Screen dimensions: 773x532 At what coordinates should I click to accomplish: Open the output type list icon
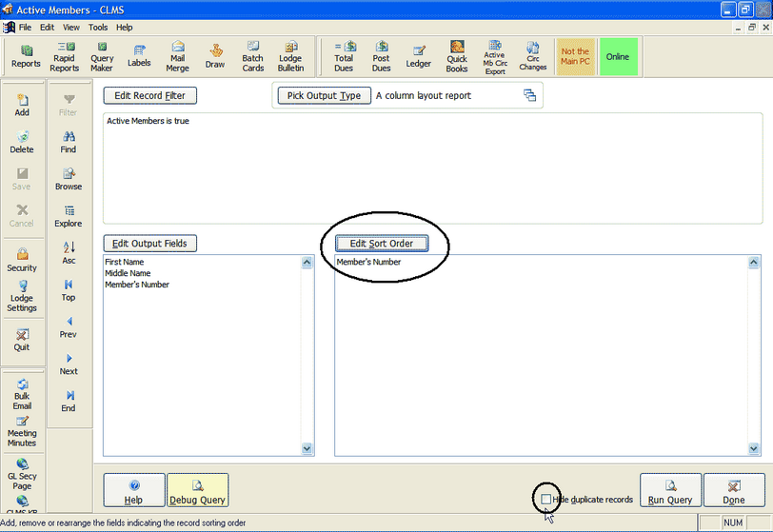pyautogui.click(x=529, y=95)
